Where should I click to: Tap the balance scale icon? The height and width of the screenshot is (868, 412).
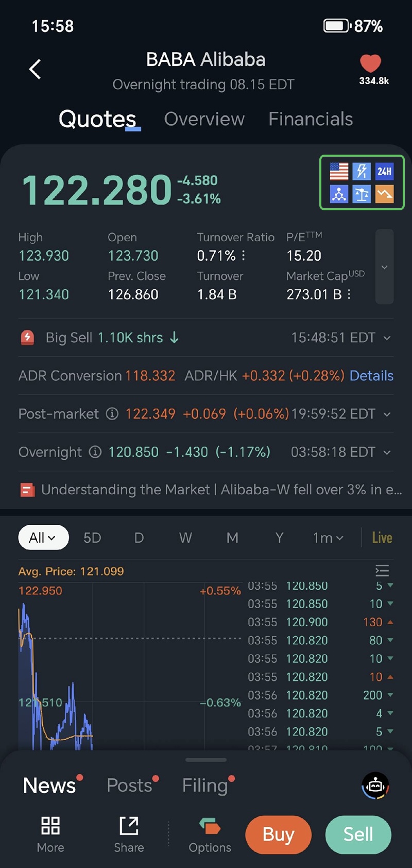coord(362,194)
